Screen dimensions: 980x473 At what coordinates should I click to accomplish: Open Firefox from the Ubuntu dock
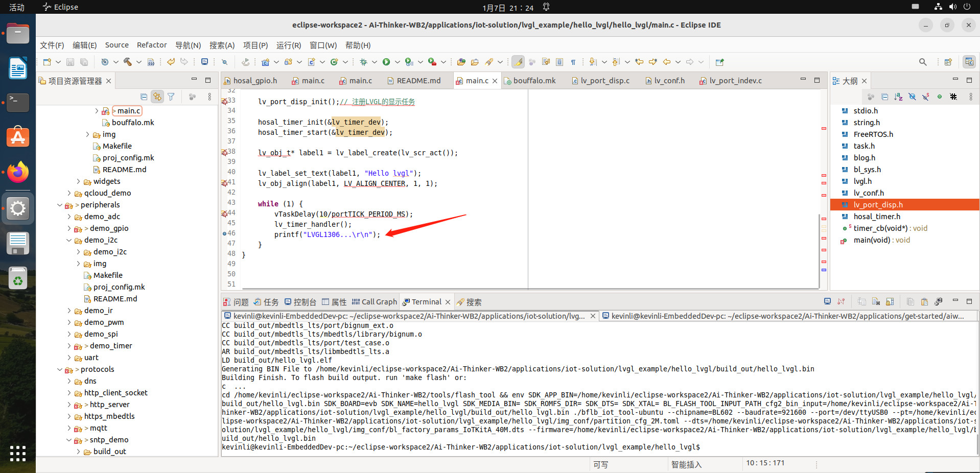[x=18, y=172]
